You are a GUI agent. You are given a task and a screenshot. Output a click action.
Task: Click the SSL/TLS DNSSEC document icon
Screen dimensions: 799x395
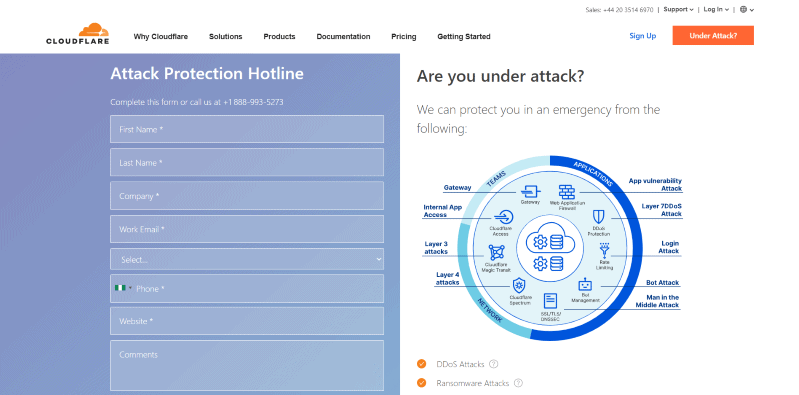(550, 300)
